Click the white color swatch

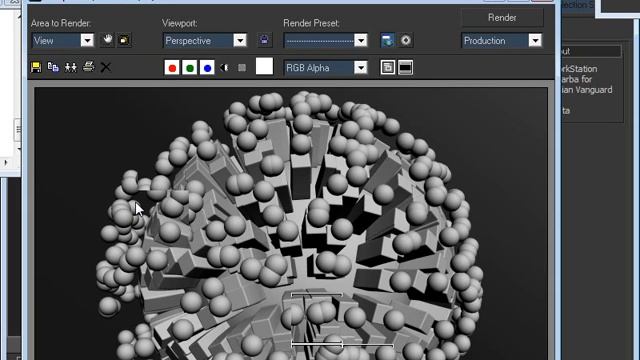pyautogui.click(x=264, y=66)
